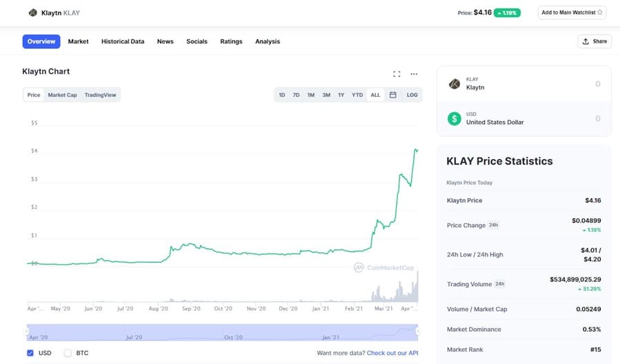The width and height of the screenshot is (620, 364).
Task: Enable the BTC checkbox
Action: (68, 353)
